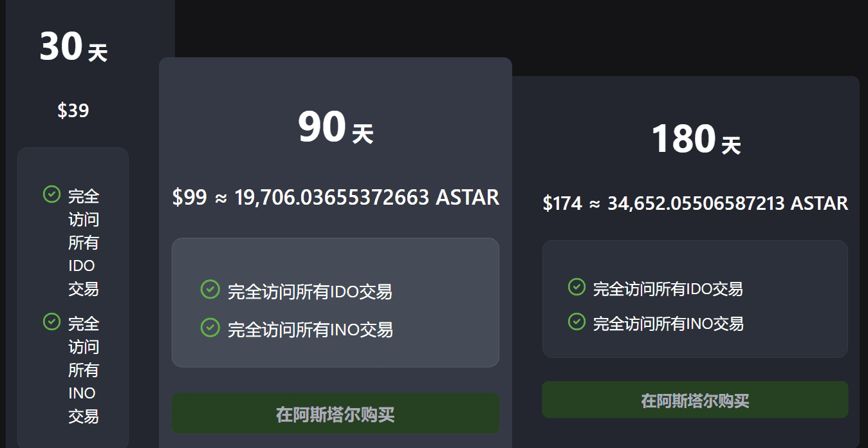The image size is (868, 448).
Task: Click the IDO checkmark icon in 180-day plan
Action: (577, 287)
